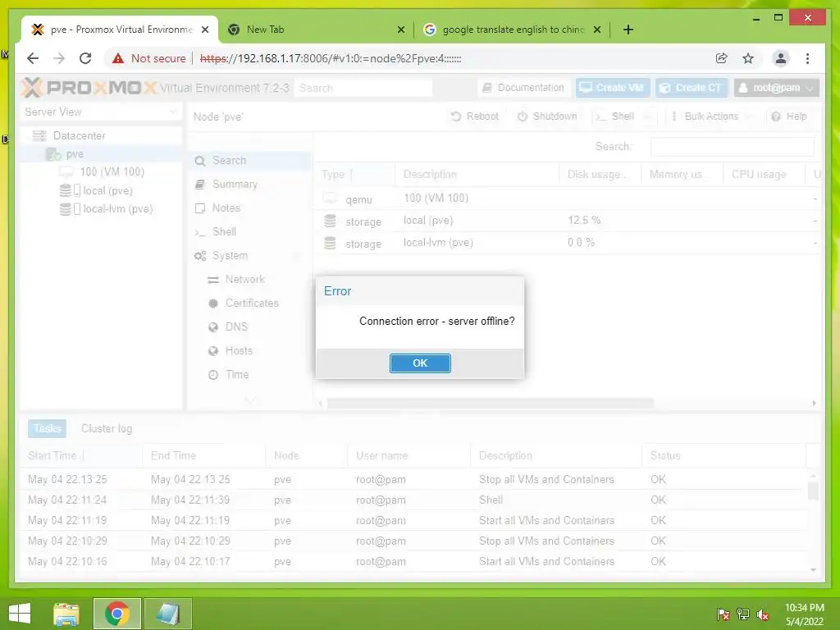Click Create VM button

coord(613,87)
